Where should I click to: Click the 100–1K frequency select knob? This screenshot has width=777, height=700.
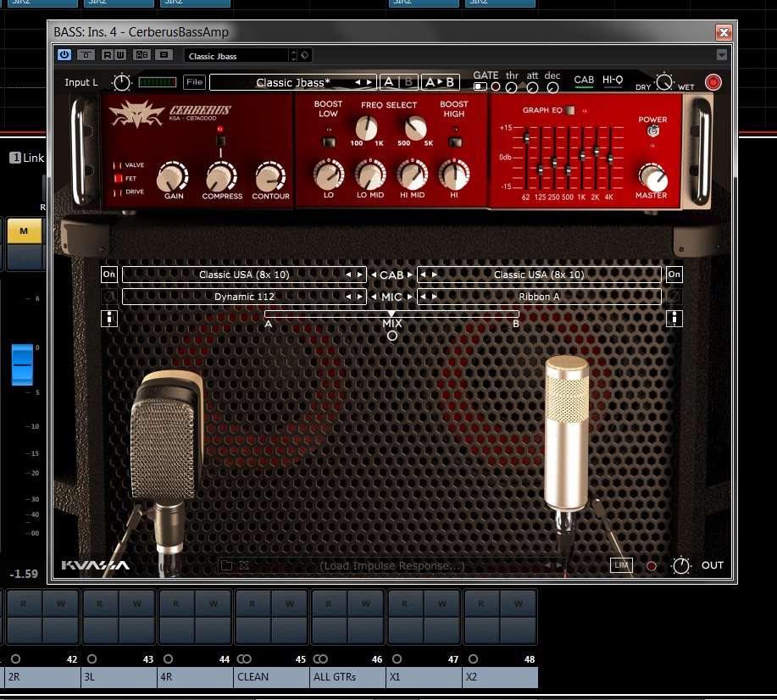[x=367, y=127]
